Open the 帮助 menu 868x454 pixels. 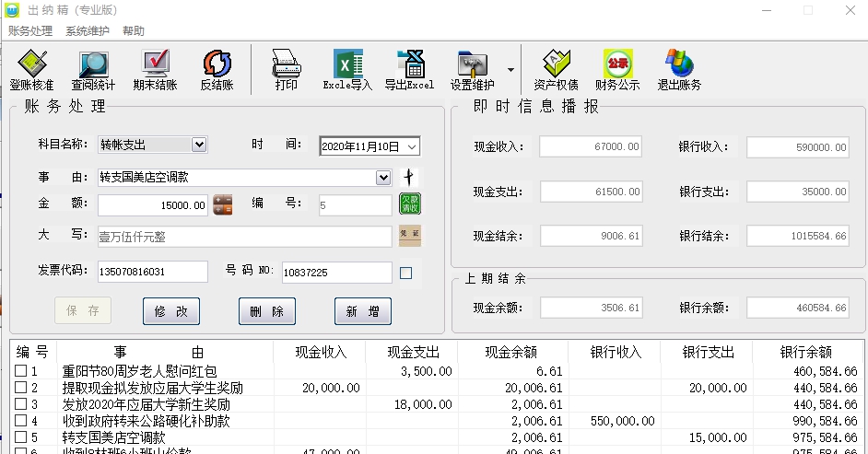134,31
